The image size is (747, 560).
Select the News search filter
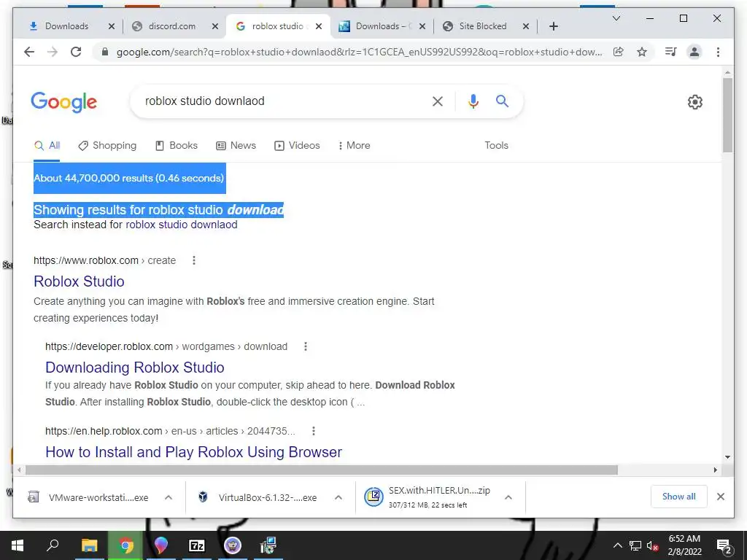click(236, 146)
